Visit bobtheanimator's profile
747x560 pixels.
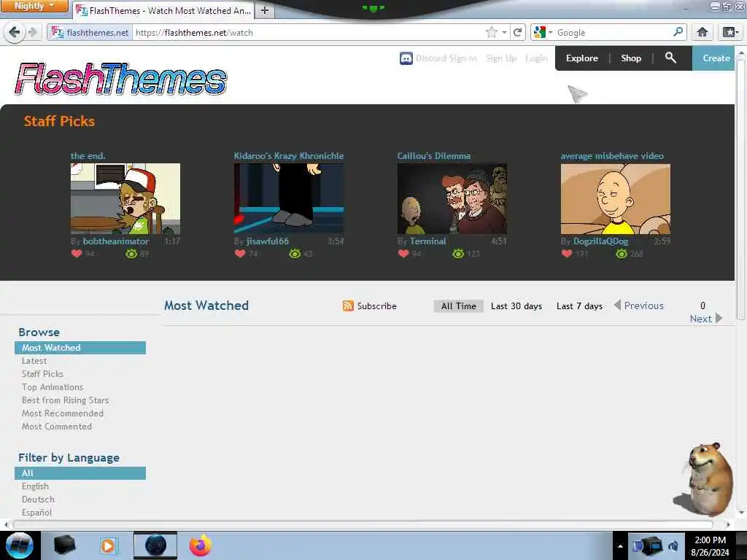click(x=116, y=241)
